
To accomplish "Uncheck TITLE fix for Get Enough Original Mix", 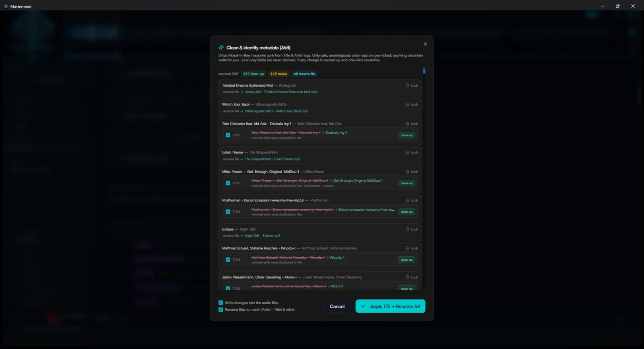I will [228, 183].
